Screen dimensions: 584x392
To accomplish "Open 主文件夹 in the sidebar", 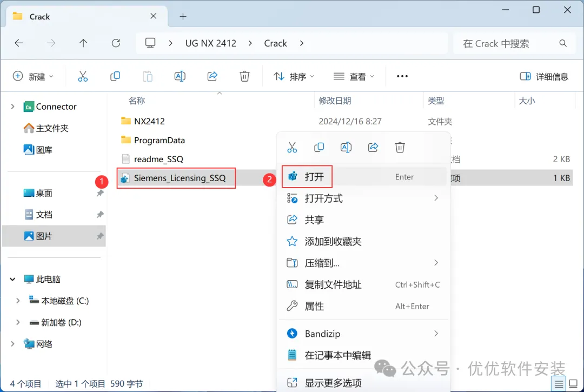I will (46, 129).
